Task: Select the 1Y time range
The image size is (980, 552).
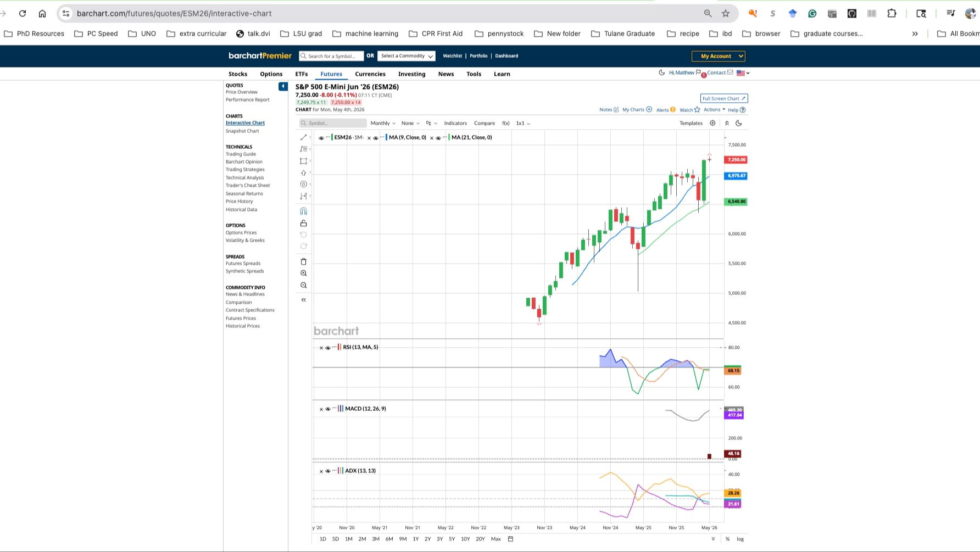Action: 416,539
